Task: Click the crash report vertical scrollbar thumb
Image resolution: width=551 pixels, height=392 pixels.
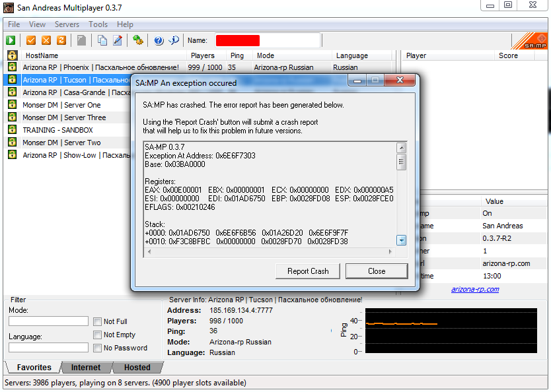Action: point(401,162)
